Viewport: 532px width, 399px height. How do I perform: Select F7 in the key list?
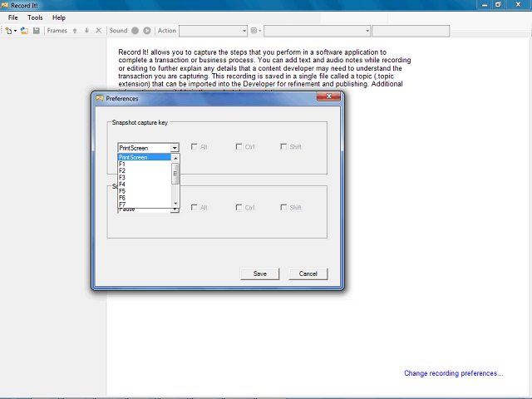click(x=144, y=204)
